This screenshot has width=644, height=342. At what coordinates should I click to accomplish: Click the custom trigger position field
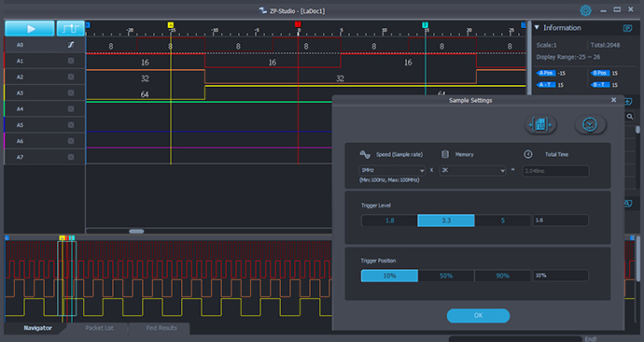pos(560,276)
